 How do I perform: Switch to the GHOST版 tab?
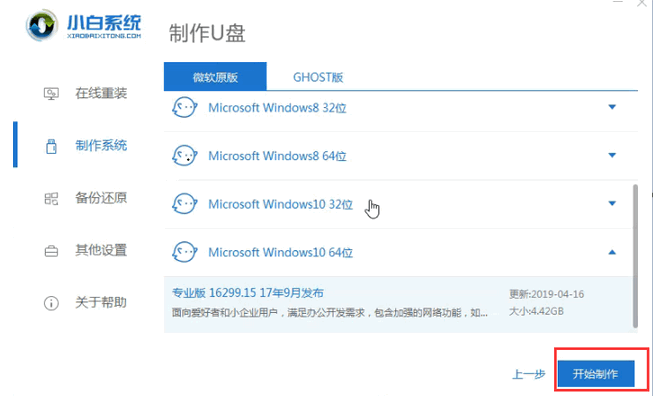pyautogui.click(x=318, y=76)
